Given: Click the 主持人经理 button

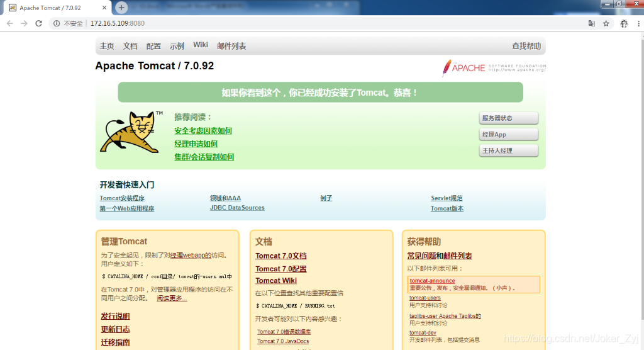Looking at the screenshot, I should 508,150.
